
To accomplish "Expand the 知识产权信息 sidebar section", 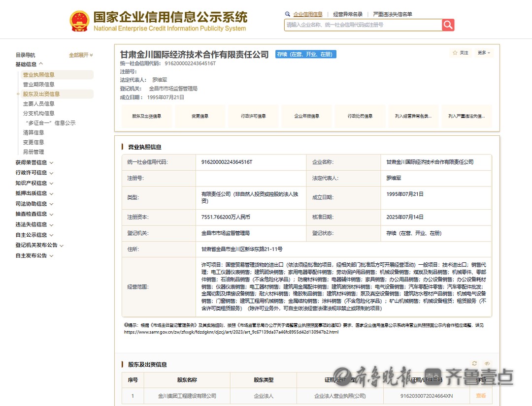I will (x=34, y=183).
